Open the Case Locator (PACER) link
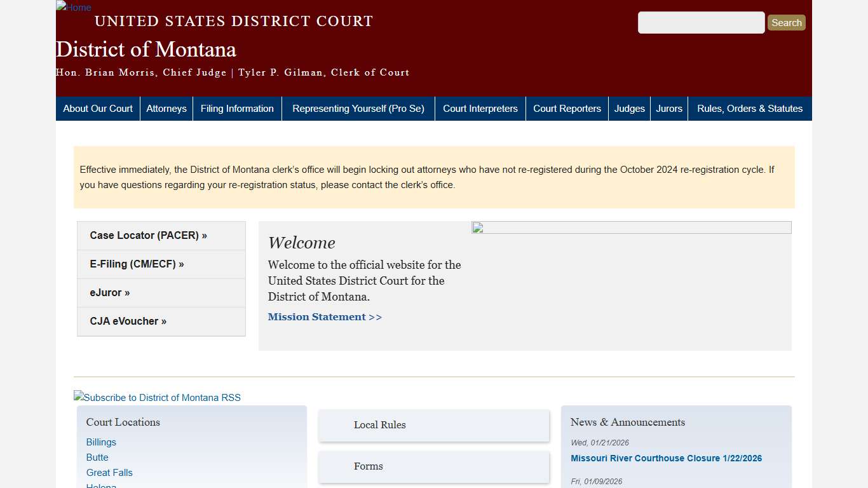Screen dimensions: 868x488 coord(148,235)
